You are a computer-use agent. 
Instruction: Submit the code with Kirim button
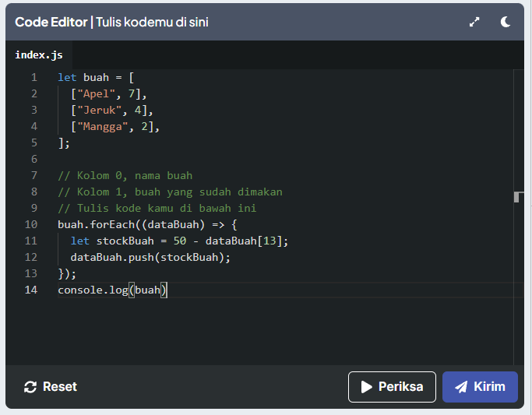click(480, 387)
